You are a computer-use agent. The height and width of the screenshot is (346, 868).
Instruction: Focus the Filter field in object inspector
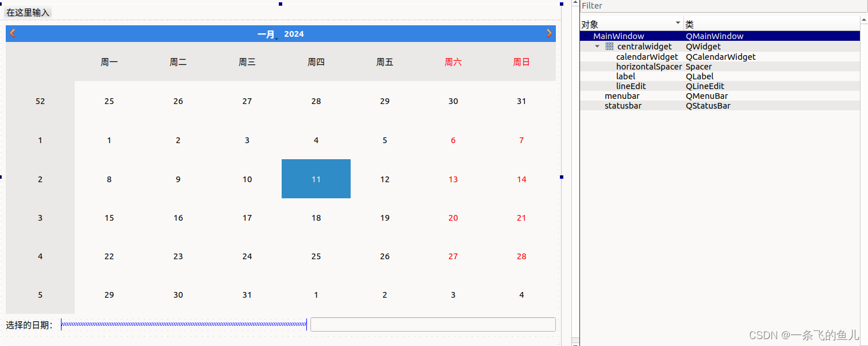pos(724,6)
